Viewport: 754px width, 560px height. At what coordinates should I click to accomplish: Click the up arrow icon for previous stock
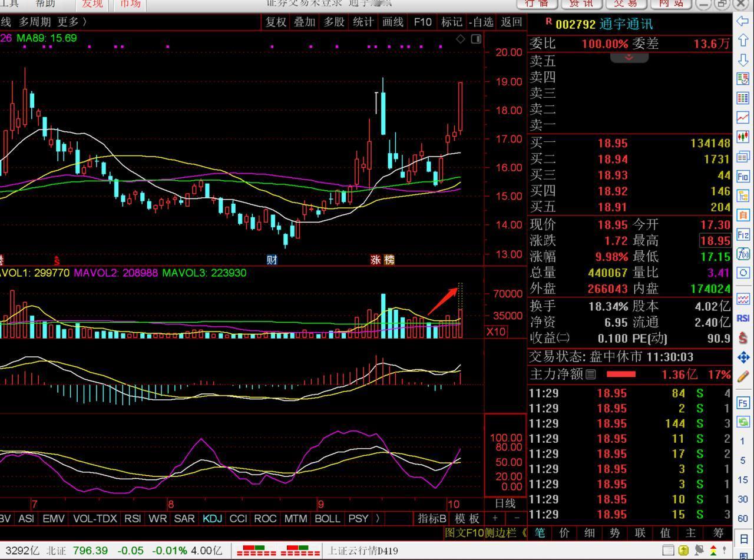coord(743,40)
